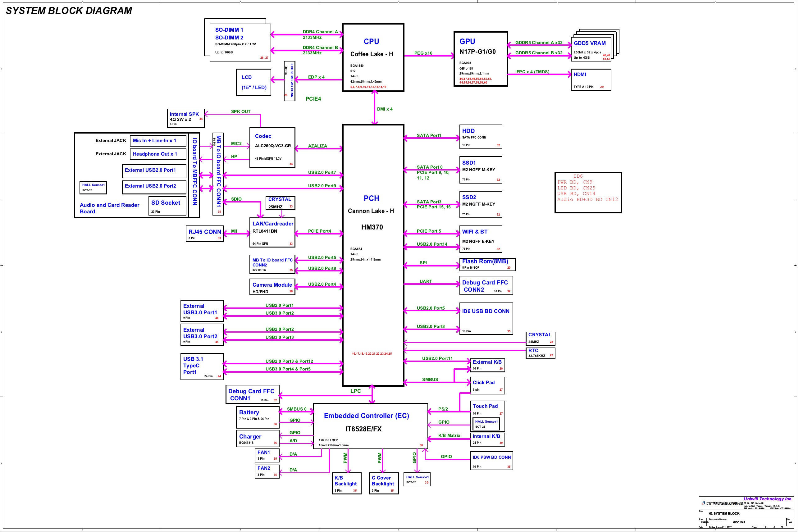Click the GDDR5 Channel B x32 label
Viewport: 799px width, 532px height.
(539, 53)
